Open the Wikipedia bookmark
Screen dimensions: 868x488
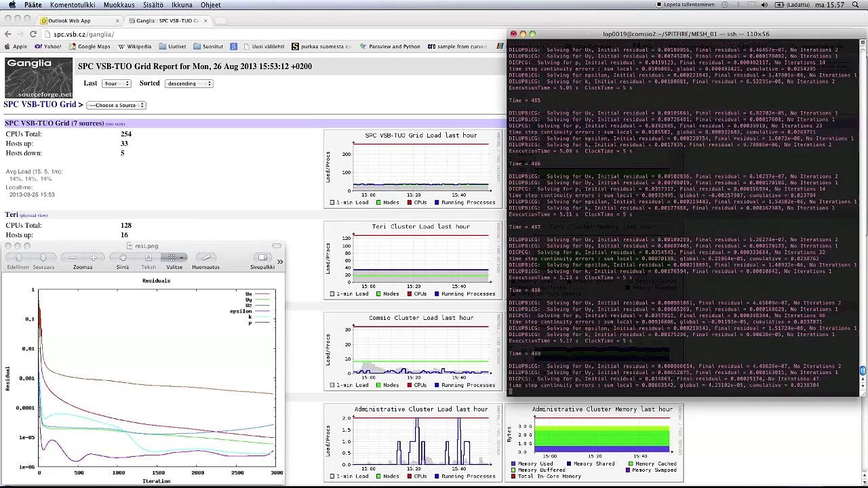click(x=134, y=47)
